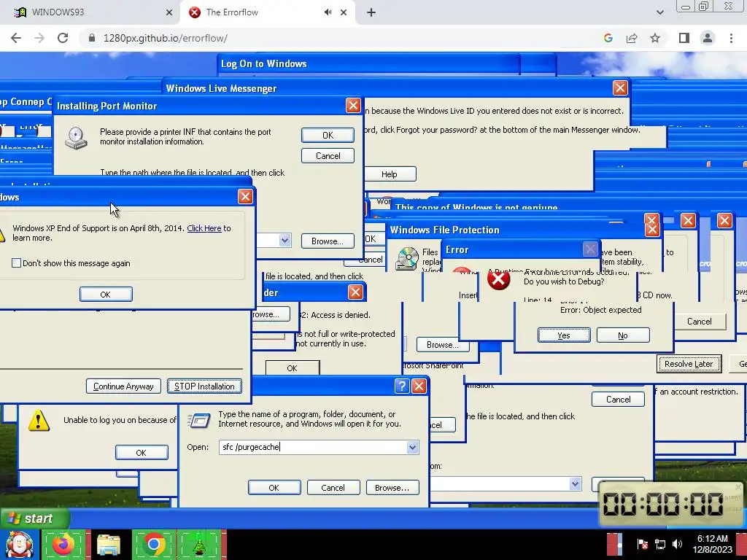Open the Windows XP start menu

pyautogui.click(x=34, y=518)
